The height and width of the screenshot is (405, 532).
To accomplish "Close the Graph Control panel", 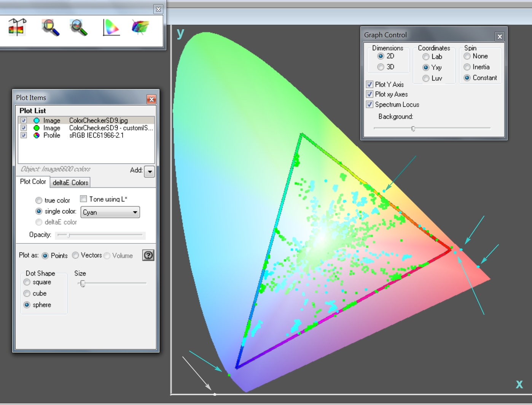I will click(500, 37).
